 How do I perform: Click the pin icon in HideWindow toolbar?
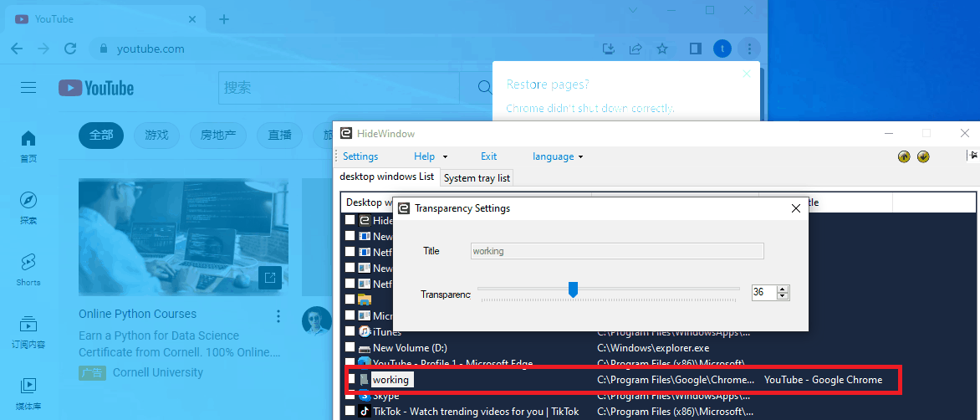pos(972,156)
